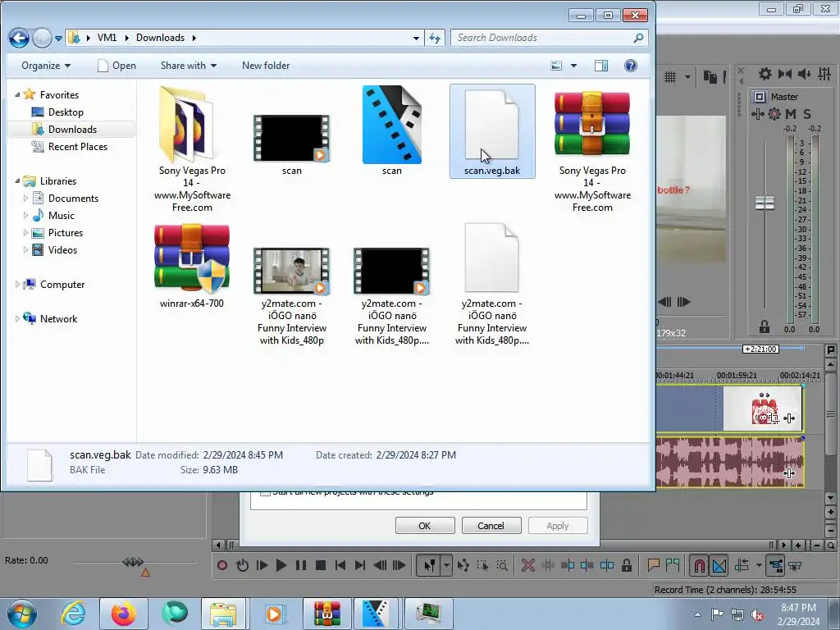Click Play From Start in Vegas transport
This screenshot has width=840, height=630.
point(262,565)
